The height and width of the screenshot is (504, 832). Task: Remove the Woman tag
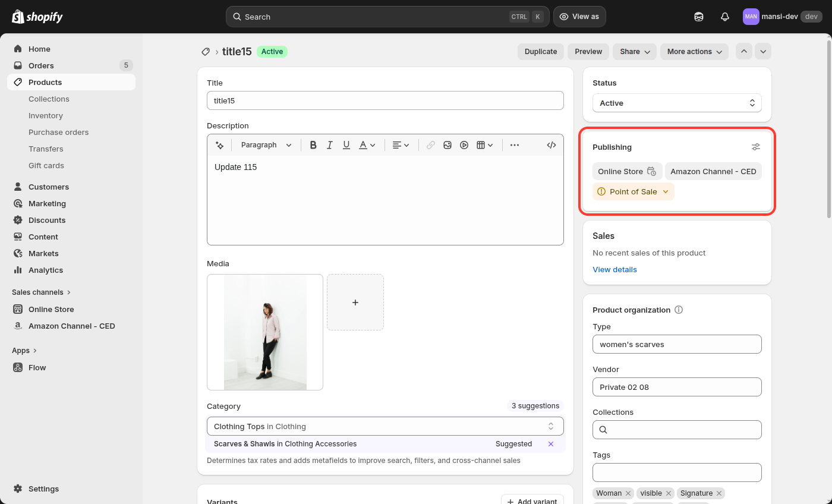628,493
